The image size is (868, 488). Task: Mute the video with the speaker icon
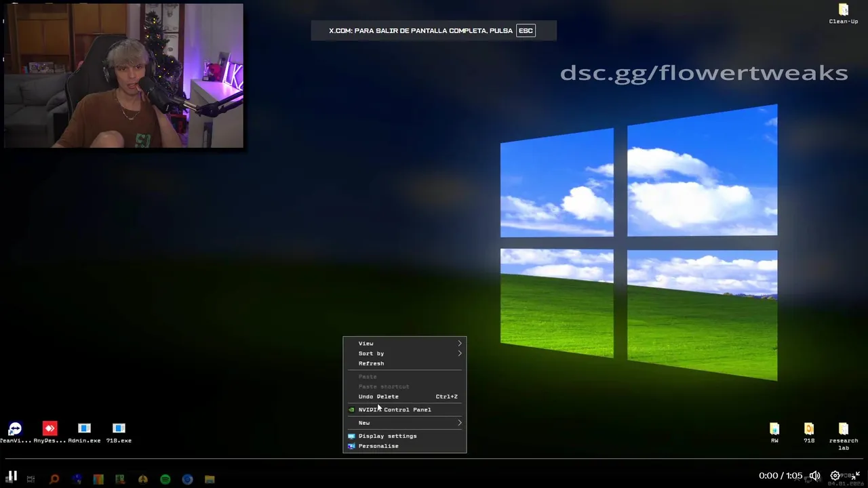click(814, 476)
